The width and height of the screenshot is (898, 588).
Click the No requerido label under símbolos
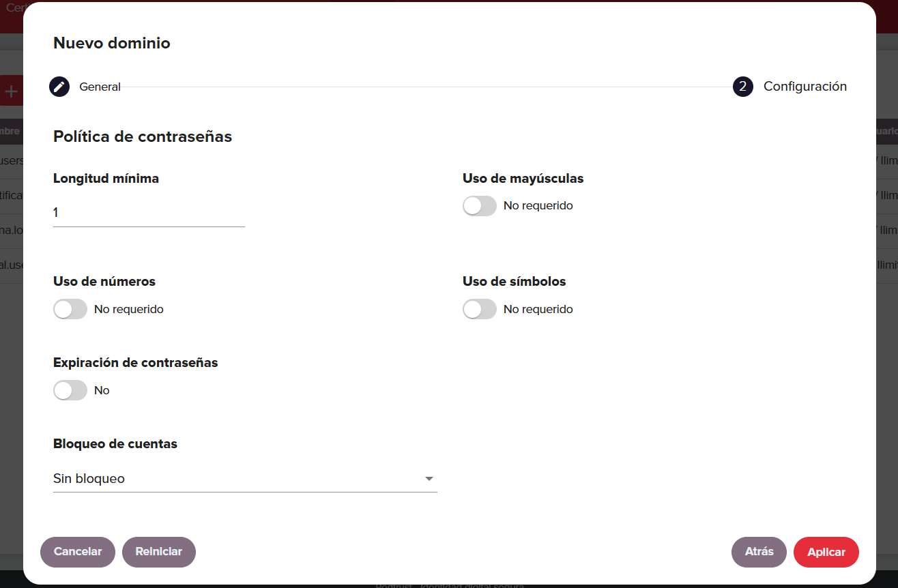(538, 309)
